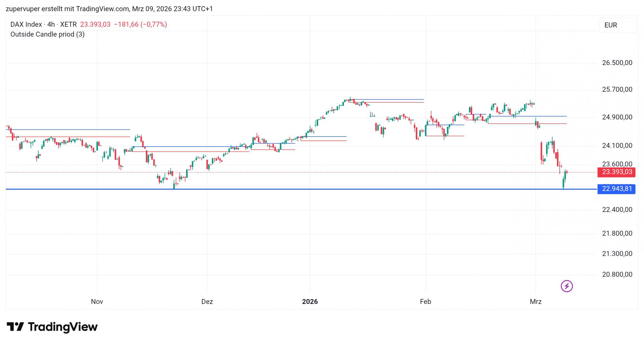Click the Feb label on time axis
Screen dimensions: 644x344
tap(425, 301)
